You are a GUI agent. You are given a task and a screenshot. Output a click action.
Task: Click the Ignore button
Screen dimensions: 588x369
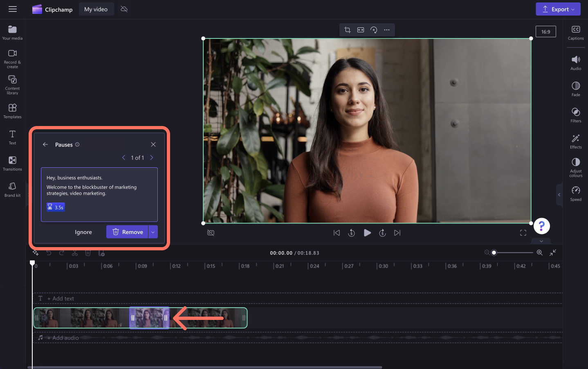83,232
